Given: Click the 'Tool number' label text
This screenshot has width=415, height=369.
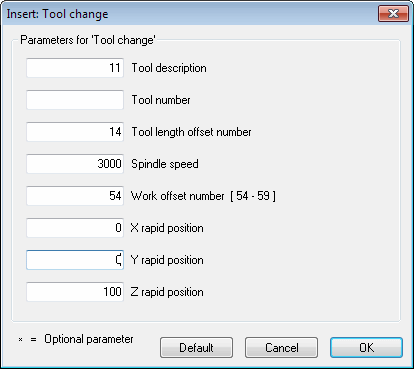Looking at the screenshot, I should 161,100.
